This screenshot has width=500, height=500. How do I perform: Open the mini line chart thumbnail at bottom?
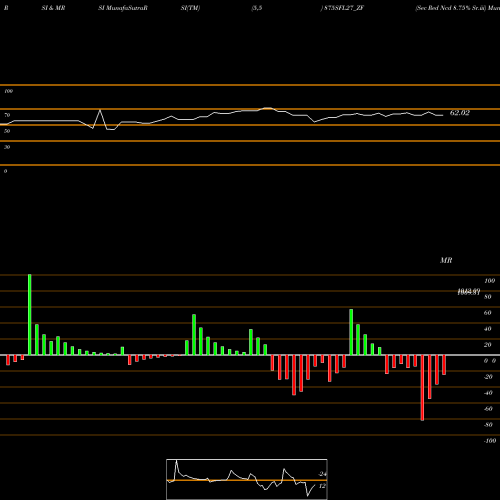click(x=247, y=479)
